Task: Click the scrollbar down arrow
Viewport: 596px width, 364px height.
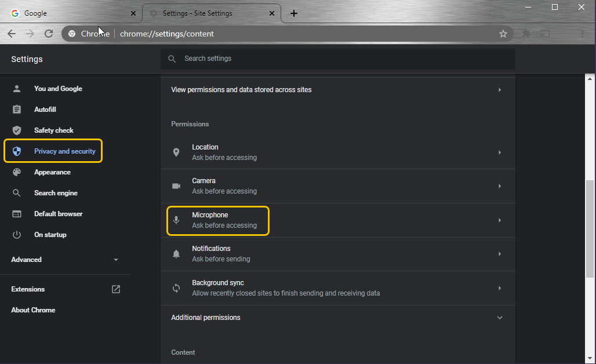Action: (x=590, y=358)
